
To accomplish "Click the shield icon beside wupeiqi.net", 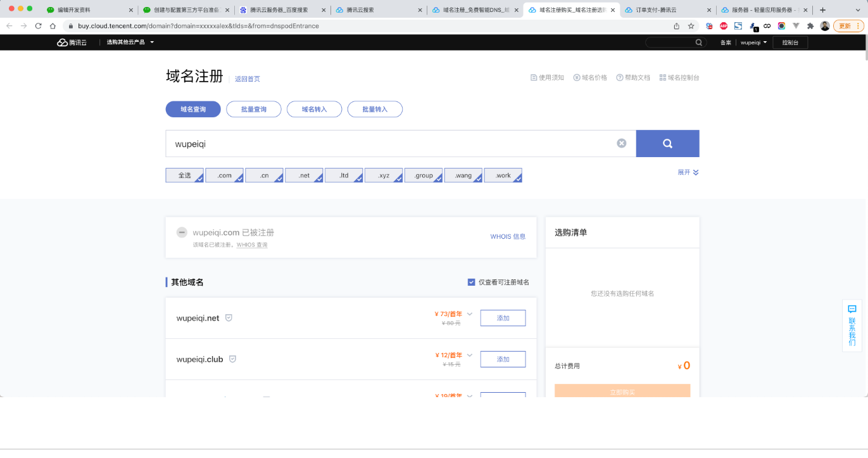I will (x=229, y=318).
